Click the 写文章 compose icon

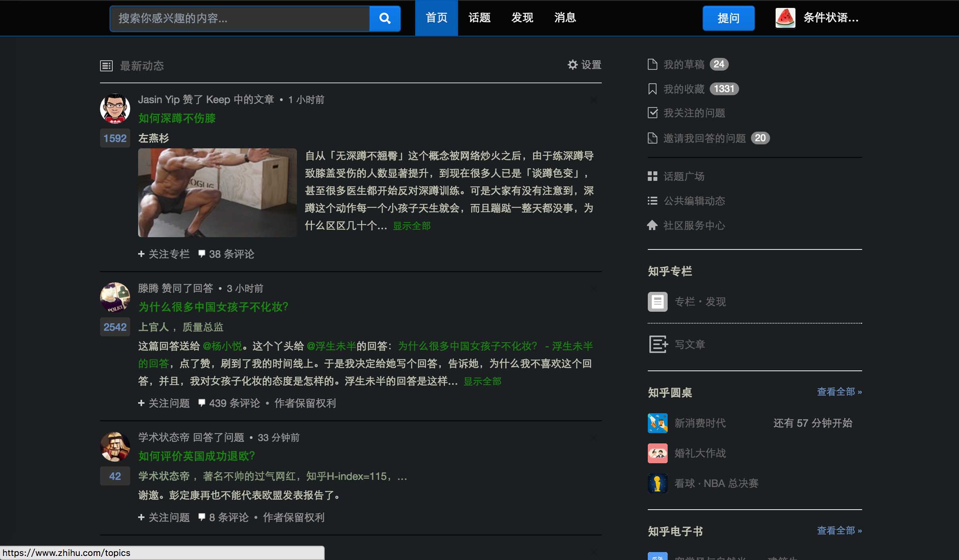pos(659,344)
